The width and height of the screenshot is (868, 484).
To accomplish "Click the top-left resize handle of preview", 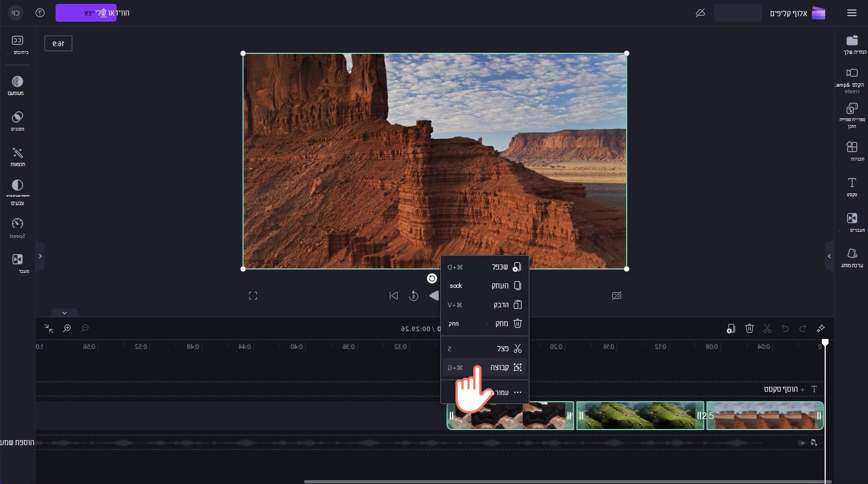I will tap(243, 53).
